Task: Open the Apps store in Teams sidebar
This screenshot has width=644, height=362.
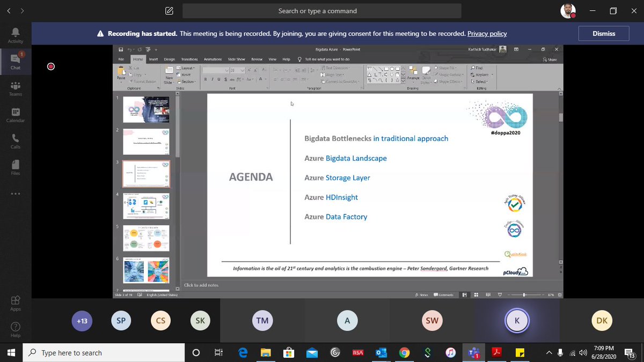Action: pyautogui.click(x=15, y=303)
